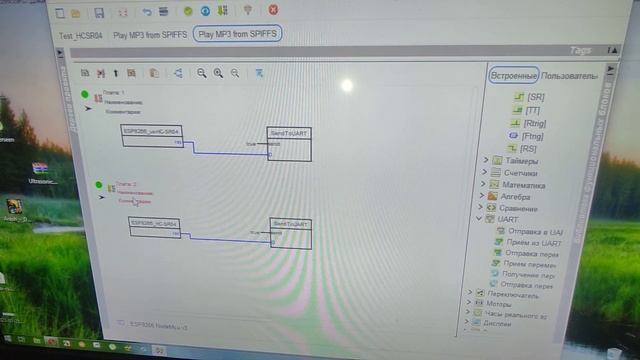The image size is (640, 360).
Task: Select the [Rtrig] block
Action: pyautogui.click(x=528, y=123)
